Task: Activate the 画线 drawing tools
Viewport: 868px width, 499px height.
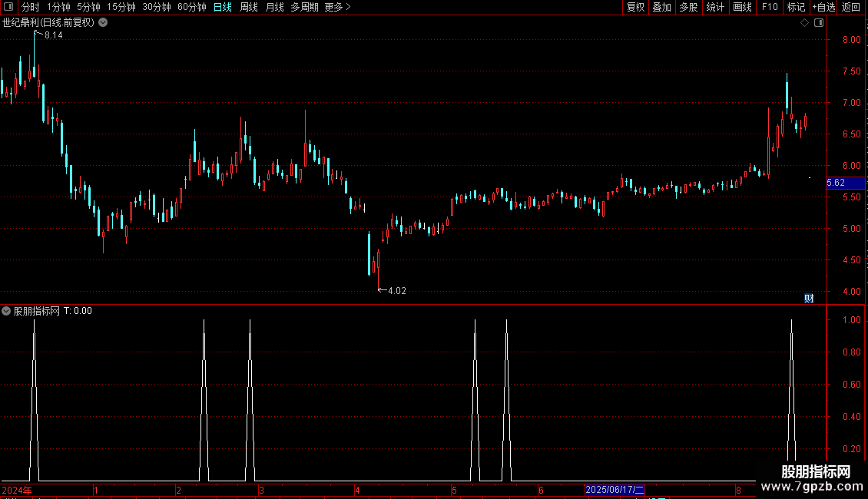Action: (x=742, y=7)
